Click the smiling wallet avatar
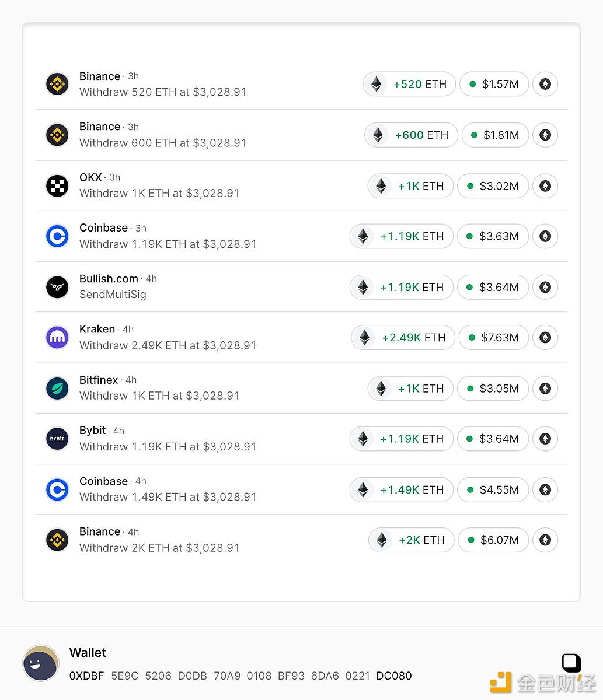Image resolution: width=603 pixels, height=700 pixels. [41, 663]
